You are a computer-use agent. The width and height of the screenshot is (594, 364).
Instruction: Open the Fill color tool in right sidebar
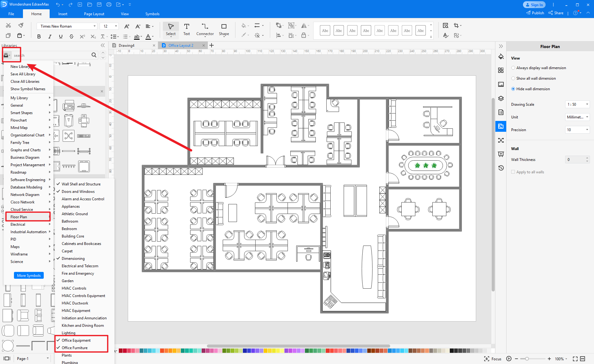[501, 57]
